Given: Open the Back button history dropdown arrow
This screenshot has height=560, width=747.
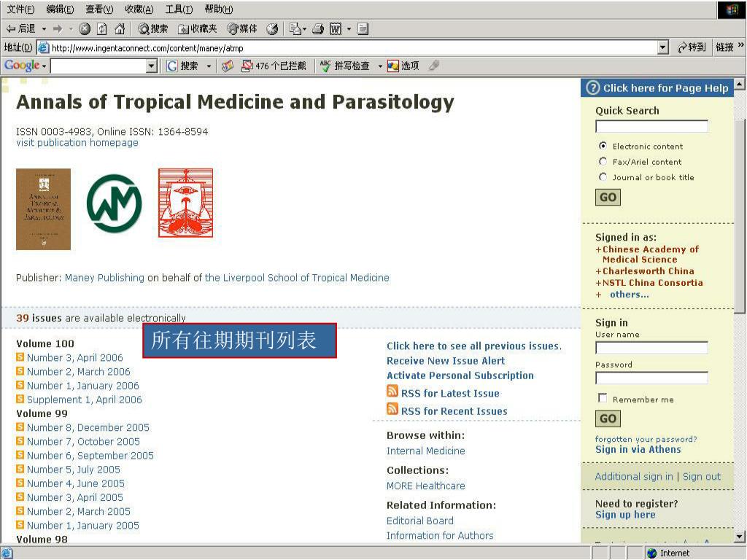Looking at the screenshot, I should click(x=44, y=29).
